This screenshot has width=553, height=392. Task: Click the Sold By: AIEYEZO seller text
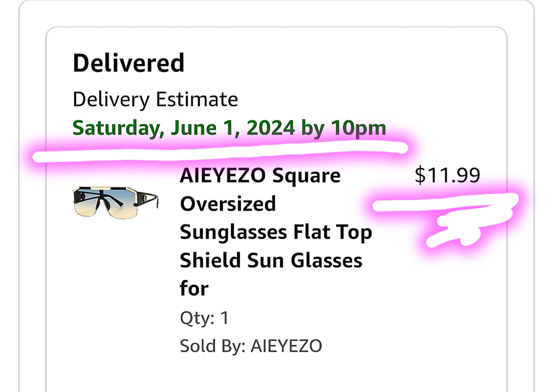[x=251, y=346]
